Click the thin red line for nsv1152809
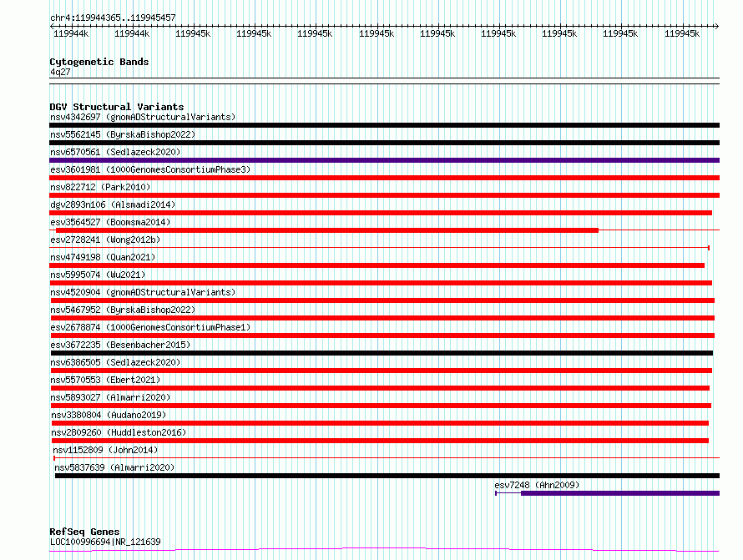 pos(387,458)
